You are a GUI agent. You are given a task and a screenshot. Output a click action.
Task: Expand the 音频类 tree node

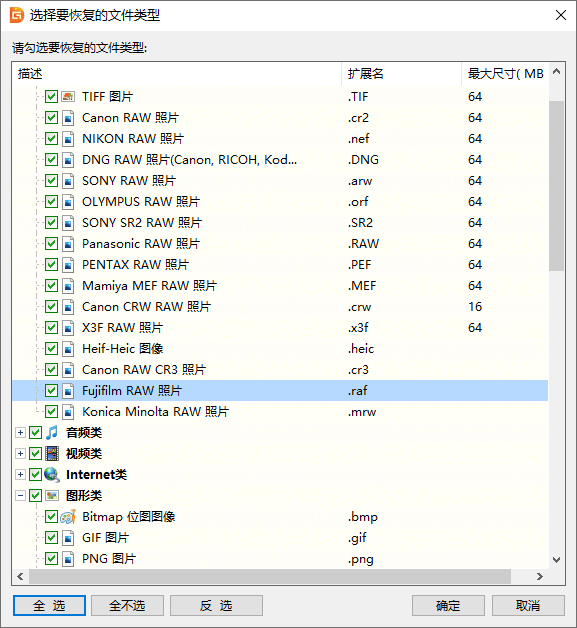click(20, 433)
